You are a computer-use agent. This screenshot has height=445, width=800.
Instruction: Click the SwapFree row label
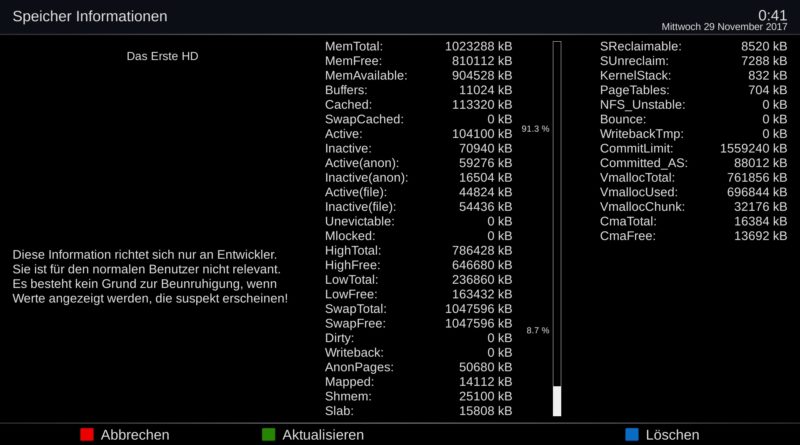355,324
